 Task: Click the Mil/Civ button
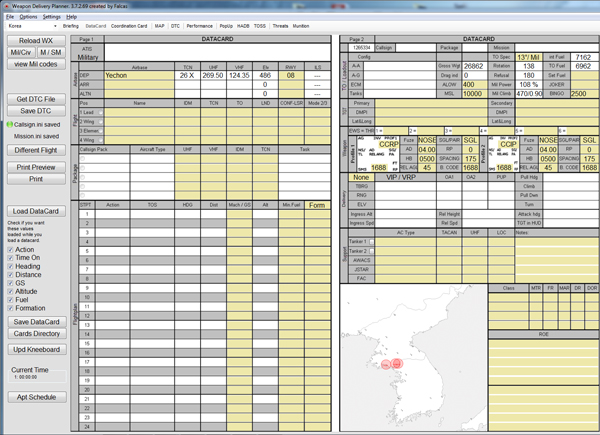point(21,52)
